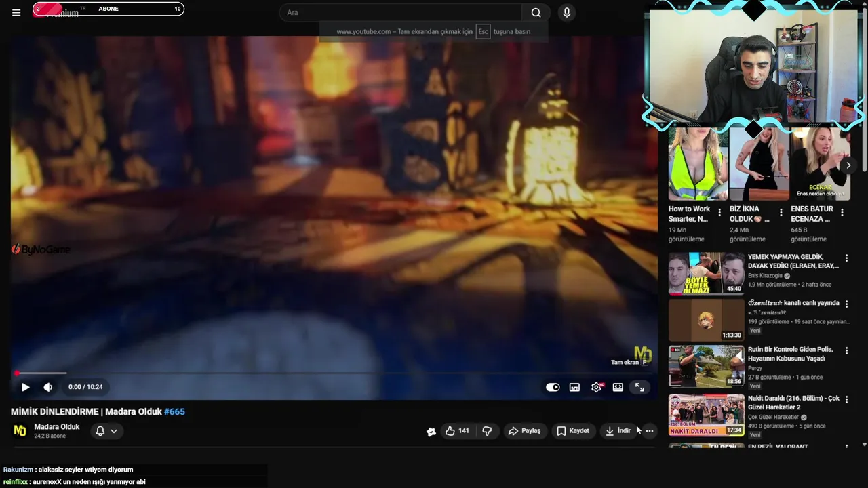Open the hamburger guide menu
Image resolution: width=868 pixels, height=488 pixels.
16,12
